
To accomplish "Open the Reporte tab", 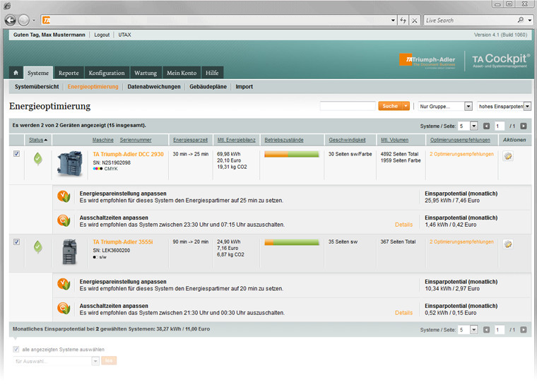I will pos(69,73).
